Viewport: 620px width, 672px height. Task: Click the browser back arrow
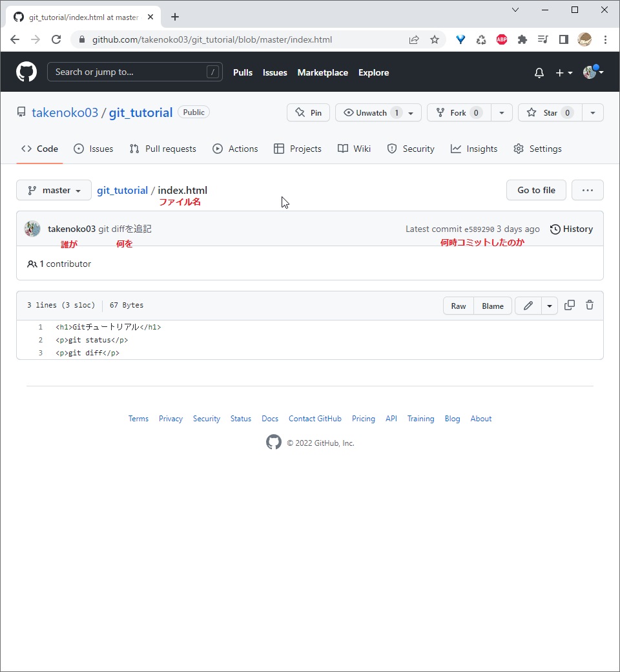(x=15, y=39)
